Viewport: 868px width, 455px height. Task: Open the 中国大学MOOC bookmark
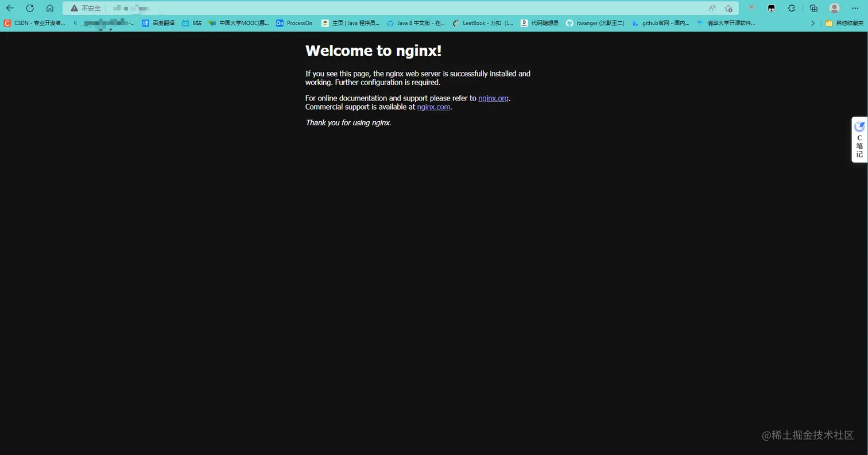239,23
